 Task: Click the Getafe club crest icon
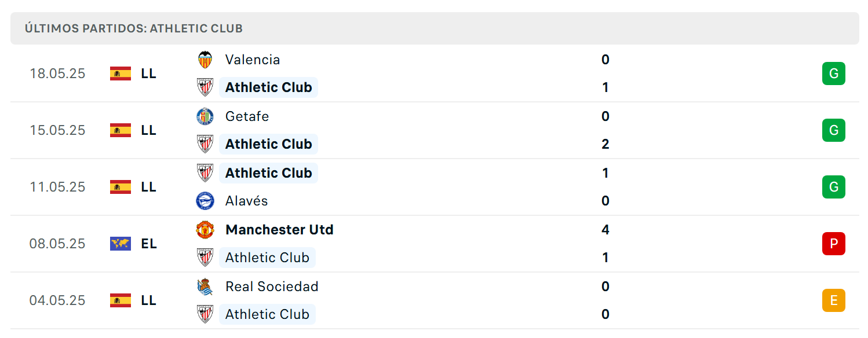(205, 116)
